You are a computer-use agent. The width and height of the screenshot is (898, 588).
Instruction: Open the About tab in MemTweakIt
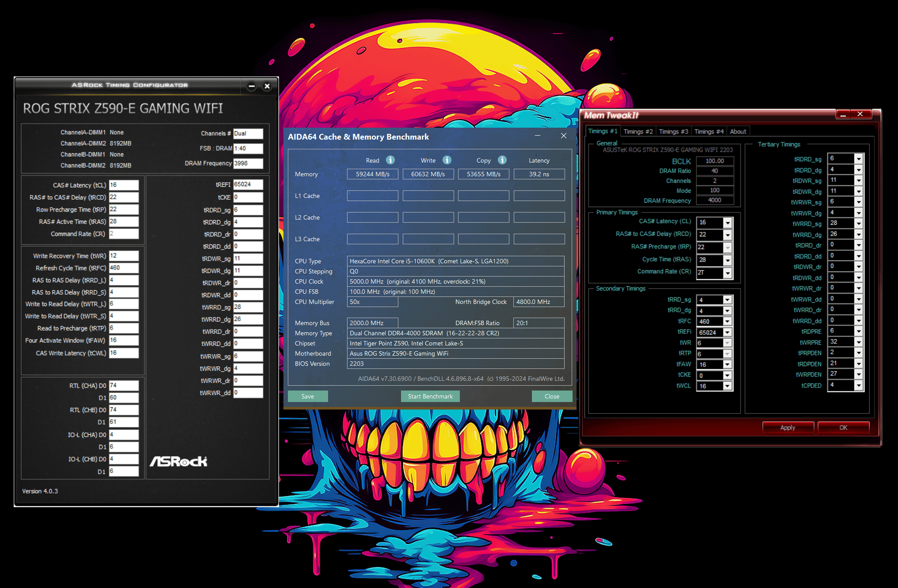[738, 132]
